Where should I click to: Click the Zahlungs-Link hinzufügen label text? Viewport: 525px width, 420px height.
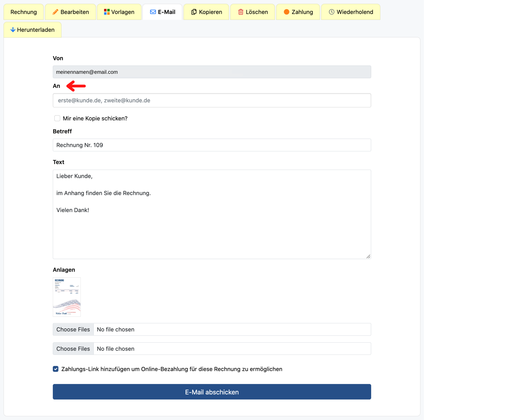[172, 369]
